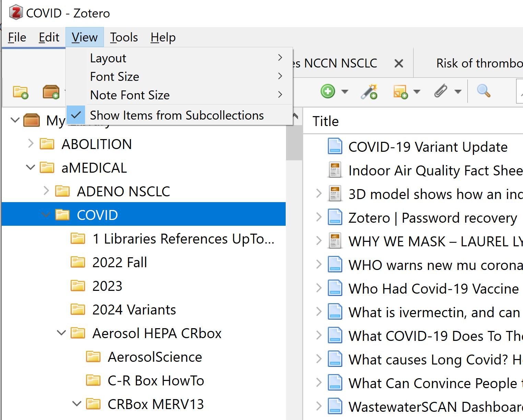The height and width of the screenshot is (420, 523).
Task: Click the collection pane scrollbar thumb
Action: point(294,142)
